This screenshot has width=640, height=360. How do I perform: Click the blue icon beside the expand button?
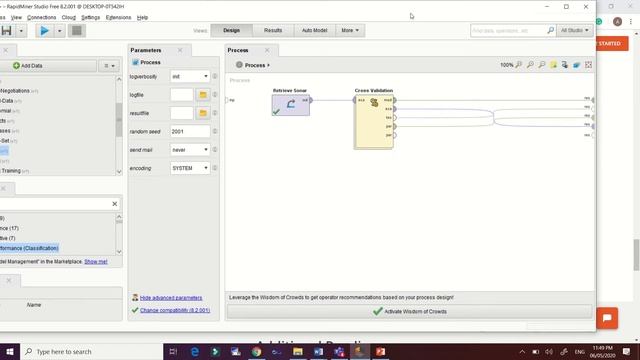click(x=576, y=65)
